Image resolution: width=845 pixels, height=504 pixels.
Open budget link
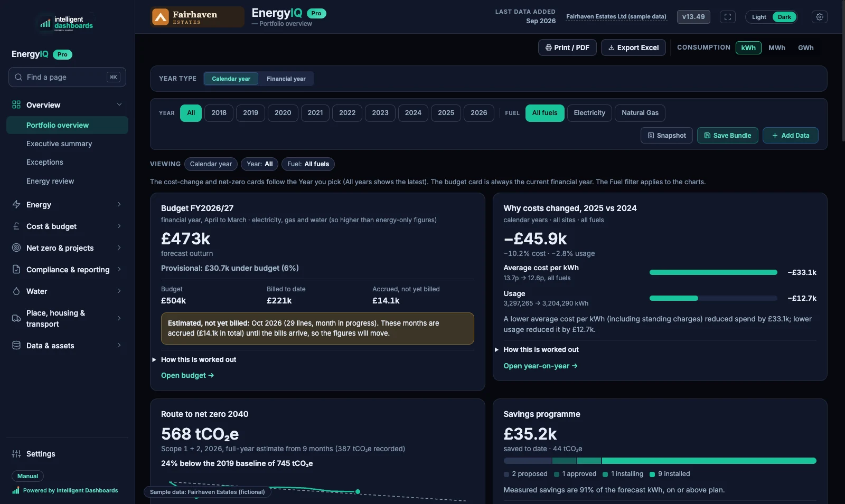point(187,375)
